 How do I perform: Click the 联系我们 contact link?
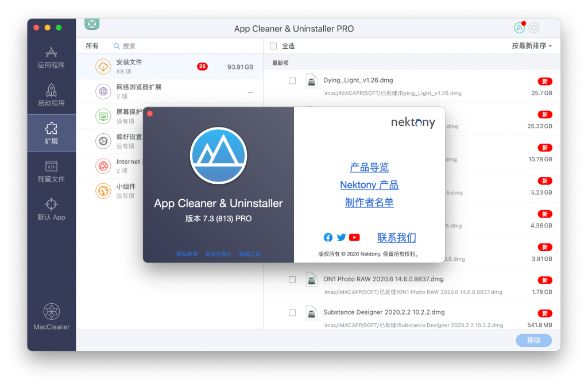click(x=397, y=237)
